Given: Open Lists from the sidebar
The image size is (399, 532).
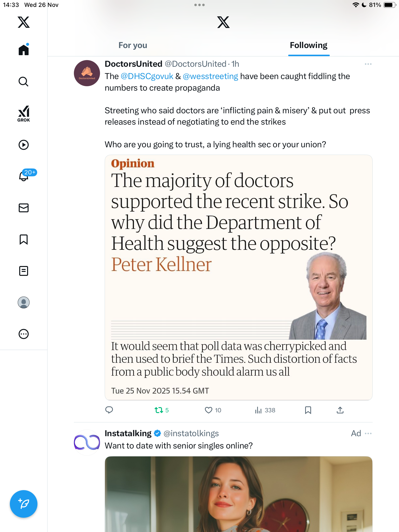Looking at the screenshot, I should [24, 271].
